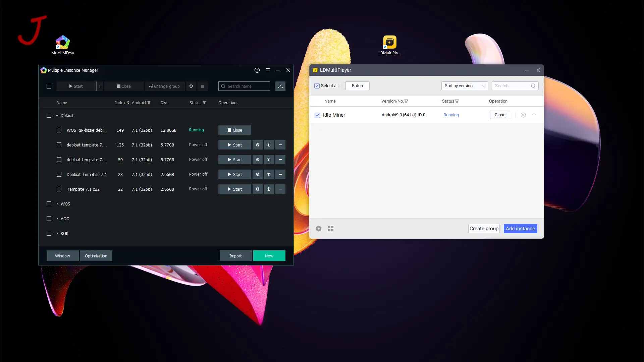Click the LDMultiPlayer Search field
The width and height of the screenshot is (644, 362).
pos(515,86)
